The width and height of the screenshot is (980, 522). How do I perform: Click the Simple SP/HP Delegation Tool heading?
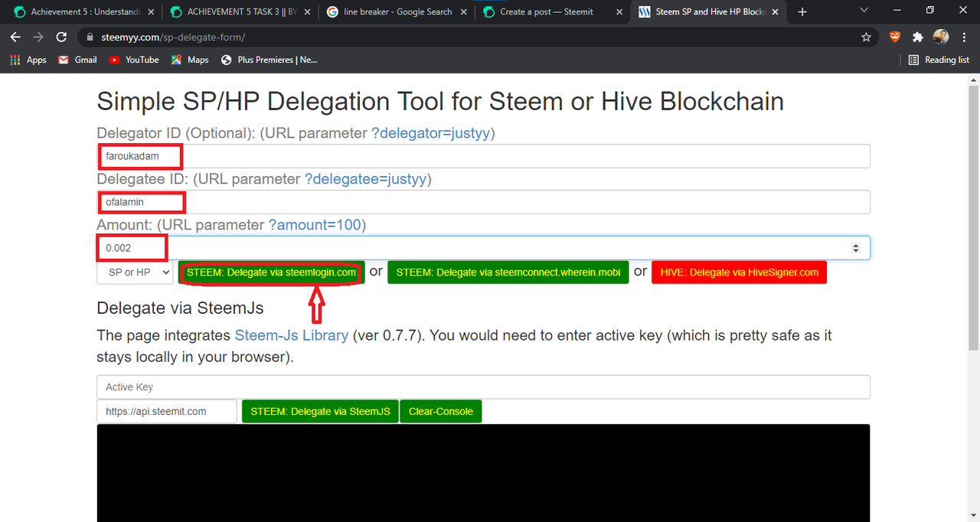coord(440,102)
